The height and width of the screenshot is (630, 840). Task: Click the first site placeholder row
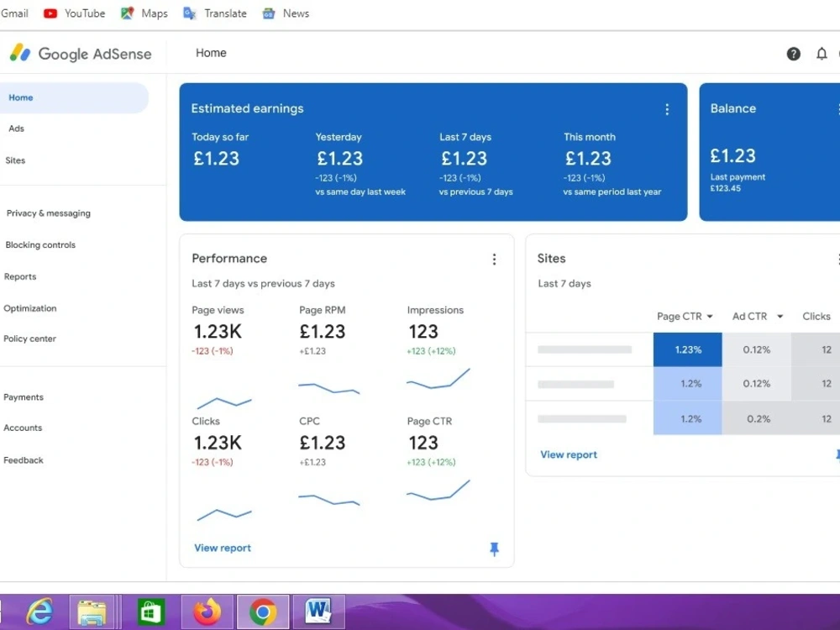click(x=585, y=349)
